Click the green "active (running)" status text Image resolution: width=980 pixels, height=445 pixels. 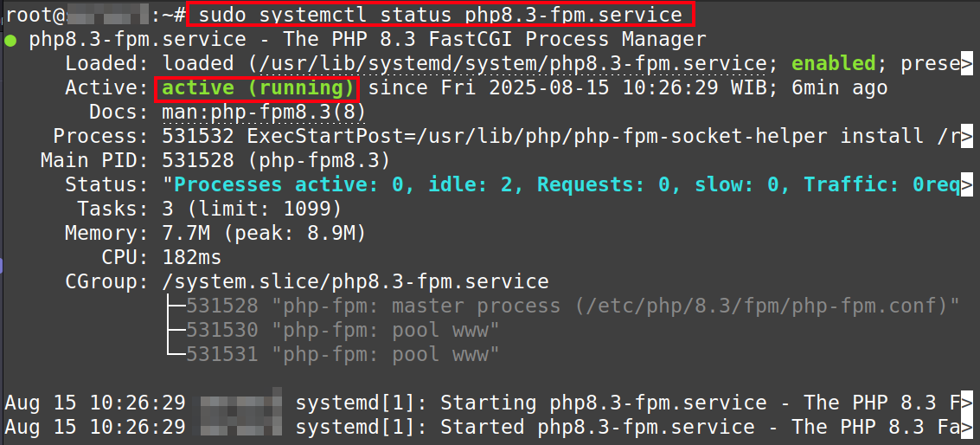(x=258, y=88)
